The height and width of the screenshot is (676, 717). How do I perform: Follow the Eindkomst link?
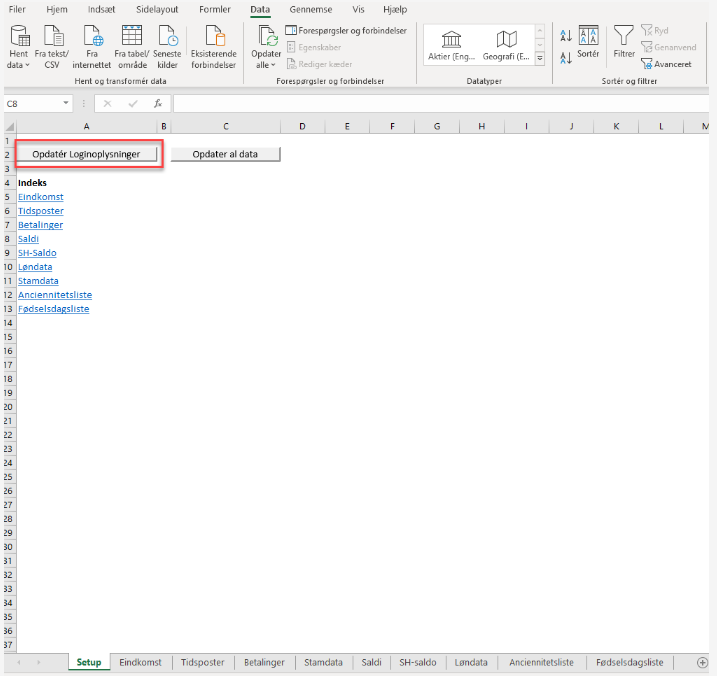[x=41, y=197]
